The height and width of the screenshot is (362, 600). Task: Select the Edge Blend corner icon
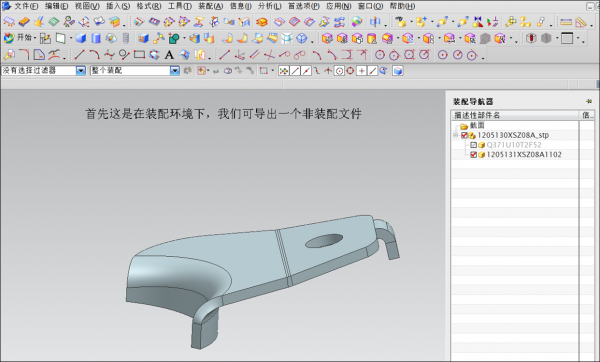coord(24,55)
